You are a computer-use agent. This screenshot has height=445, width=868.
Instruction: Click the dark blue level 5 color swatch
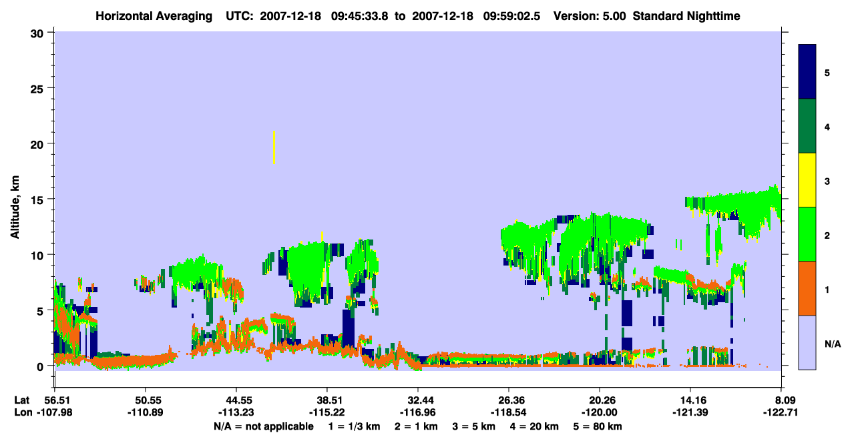click(x=807, y=71)
